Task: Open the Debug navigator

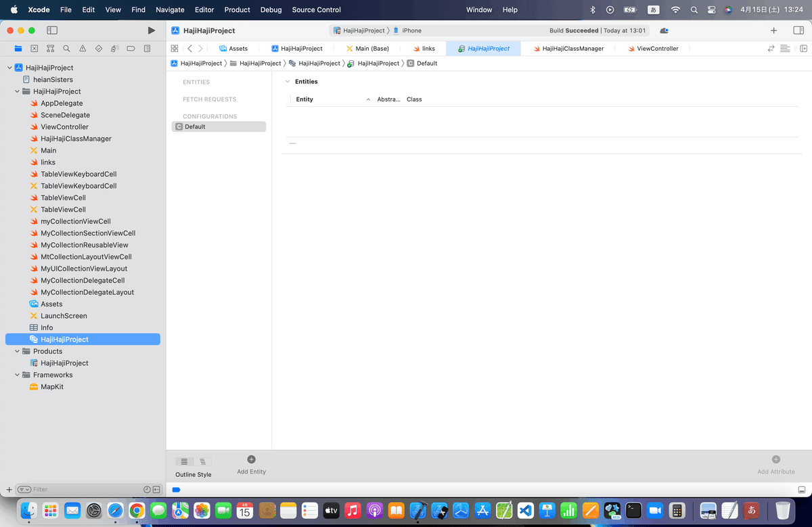Action: click(115, 49)
